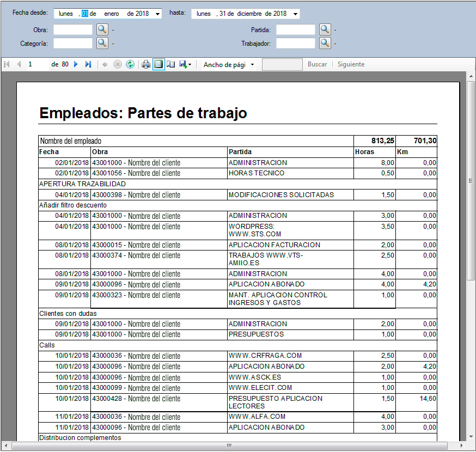Focus the Obra code field
The width and height of the screenshot is (476, 452).
click(x=73, y=30)
